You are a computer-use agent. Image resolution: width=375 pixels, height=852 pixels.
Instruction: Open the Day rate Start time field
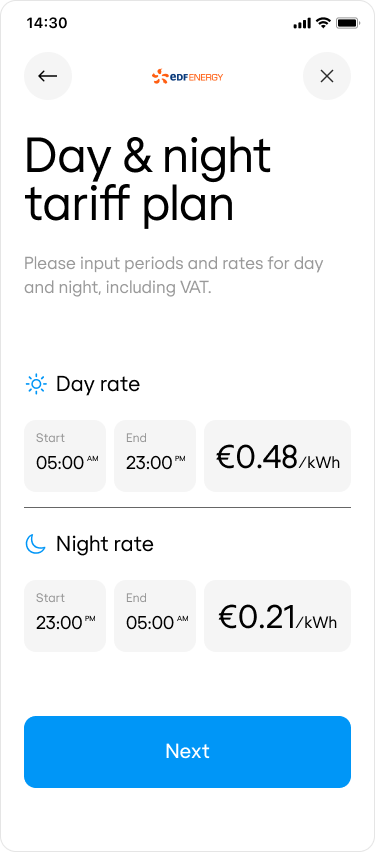(x=65, y=455)
